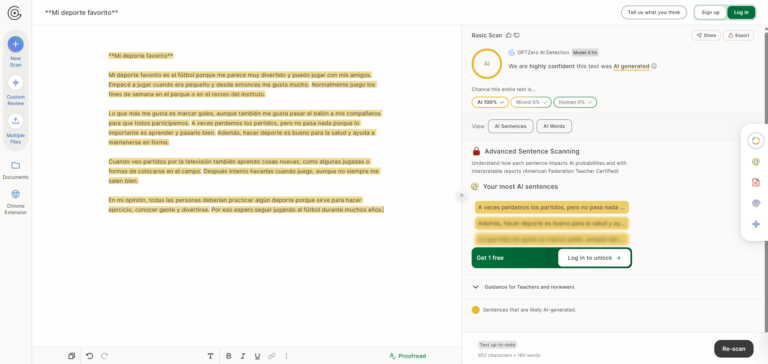Open the Documents folder in sidebar
Screen dimensions: 768x364
click(16, 166)
